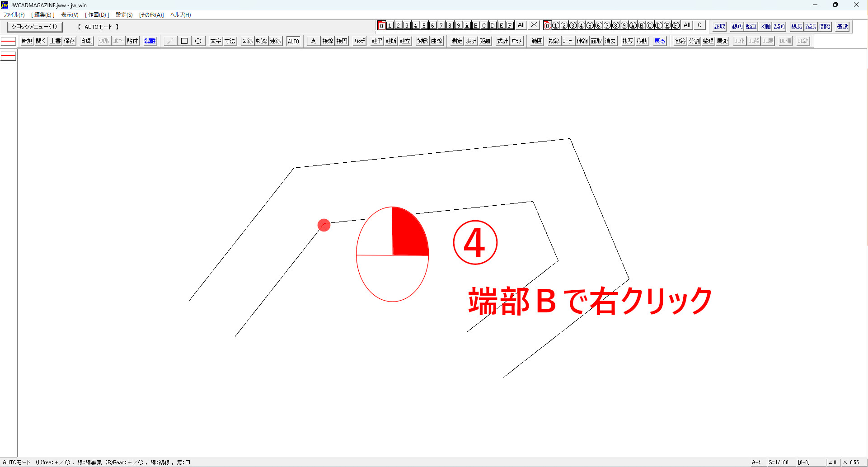Open the [0-0] layer status selector
The width and height of the screenshot is (868, 467).
click(804, 462)
